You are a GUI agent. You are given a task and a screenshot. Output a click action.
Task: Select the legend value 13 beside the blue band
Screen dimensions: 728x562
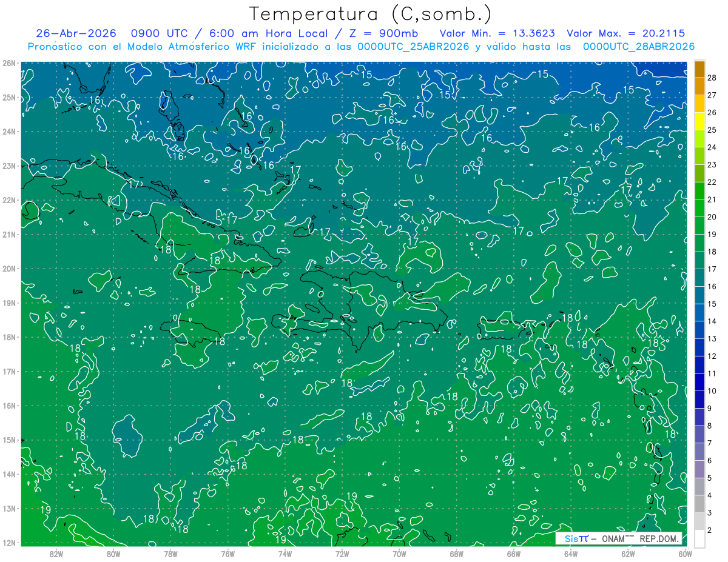712,339
